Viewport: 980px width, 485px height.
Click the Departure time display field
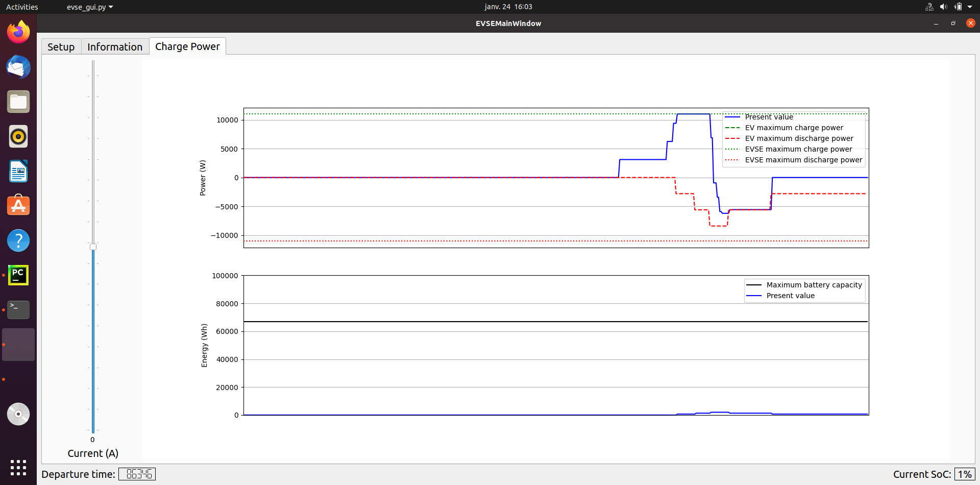pyautogui.click(x=137, y=474)
